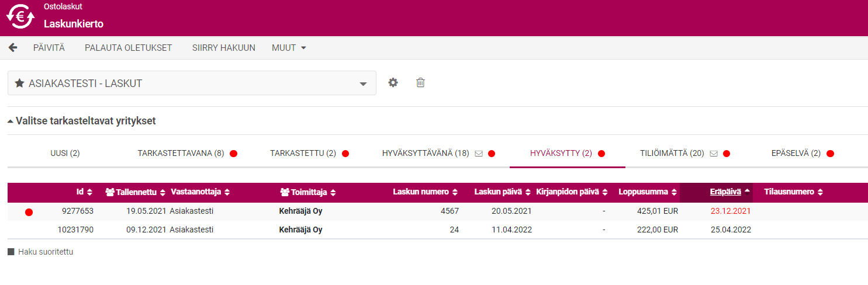Switch to the Tarkastettavana tab
This screenshot has width=868, height=285.
(x=181, y=154)
